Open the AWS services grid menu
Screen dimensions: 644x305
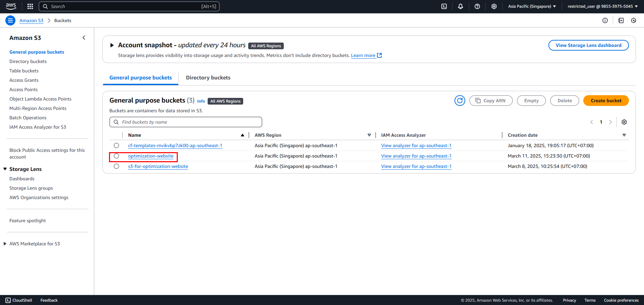(x=30, y=6)
